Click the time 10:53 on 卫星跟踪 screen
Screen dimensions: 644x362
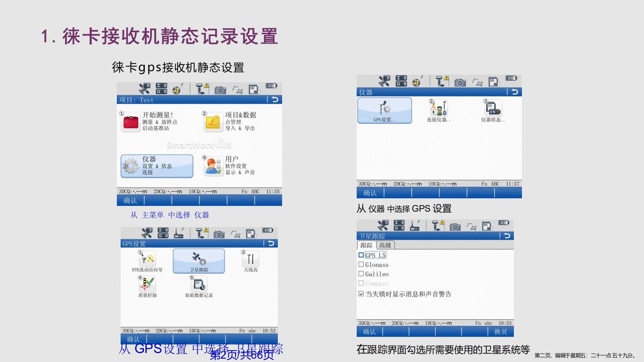[505, 323]
